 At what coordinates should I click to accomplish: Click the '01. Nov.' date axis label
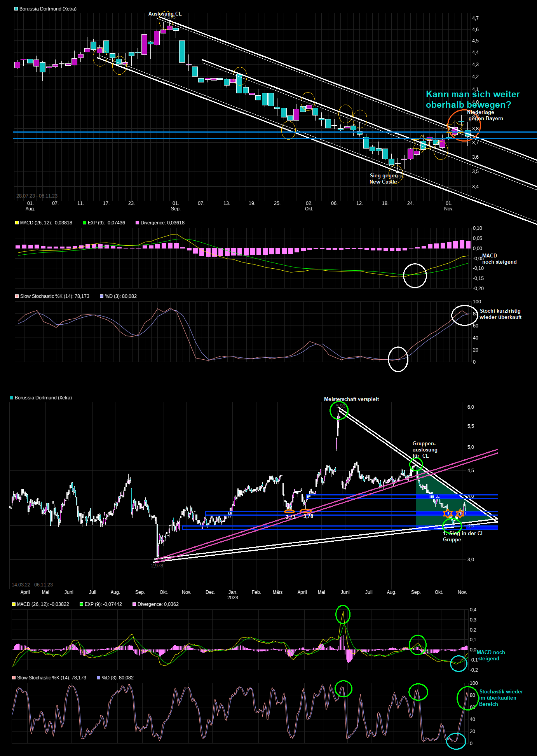[449, 206]
